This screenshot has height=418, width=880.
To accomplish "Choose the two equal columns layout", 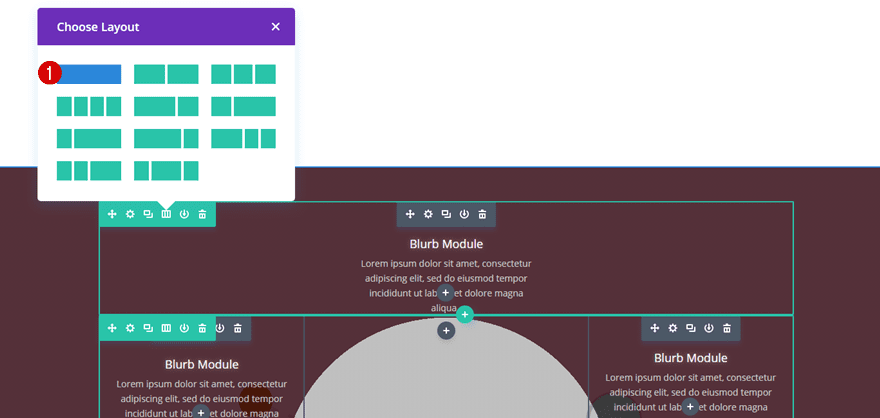I will pyautogui.click(x=166, y=74).
